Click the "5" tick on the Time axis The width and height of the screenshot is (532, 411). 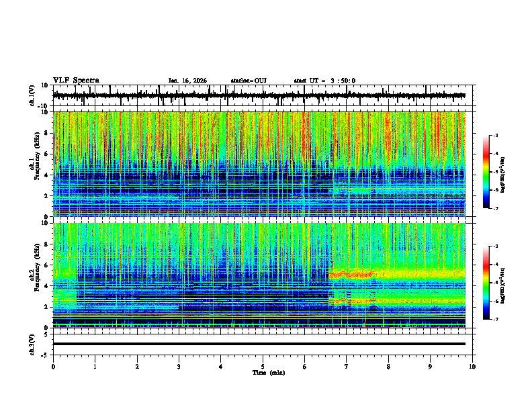click(263, 367)
